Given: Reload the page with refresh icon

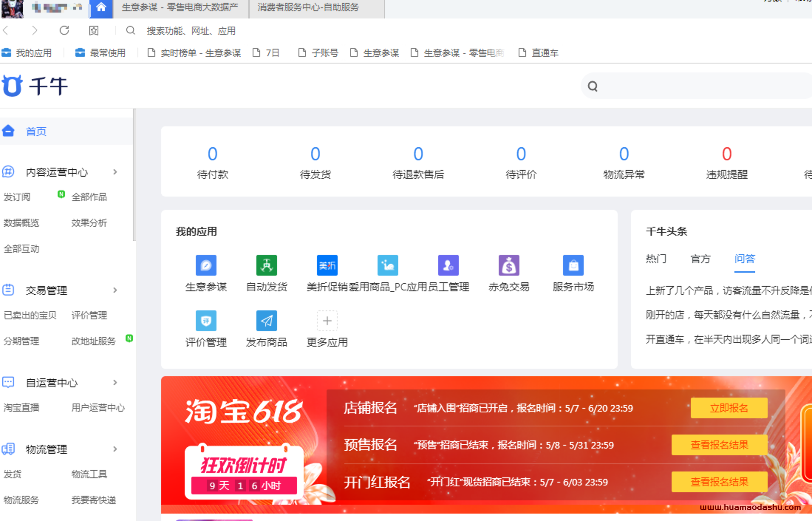Looking at the screenshot, I should pos(64,30).
